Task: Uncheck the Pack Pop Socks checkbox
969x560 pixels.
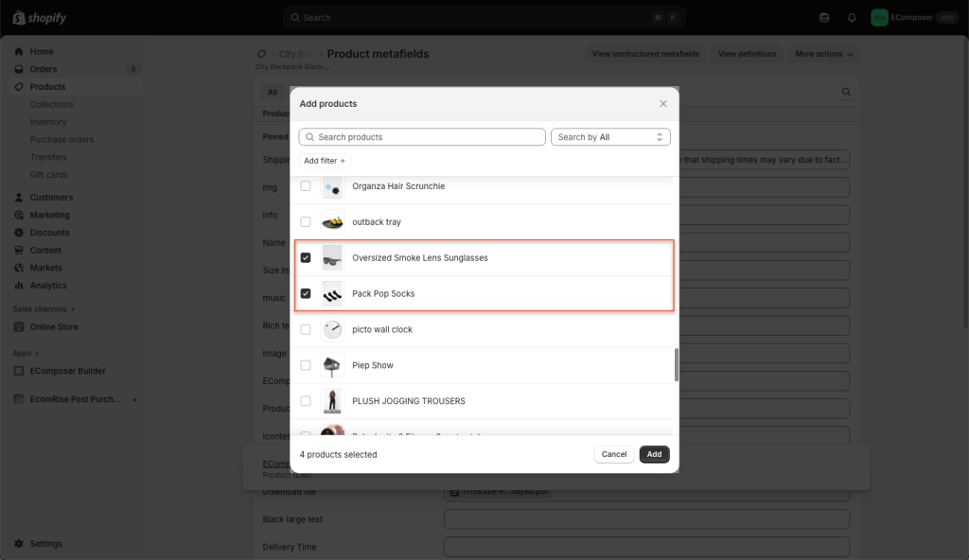Action: click(306, 294)
